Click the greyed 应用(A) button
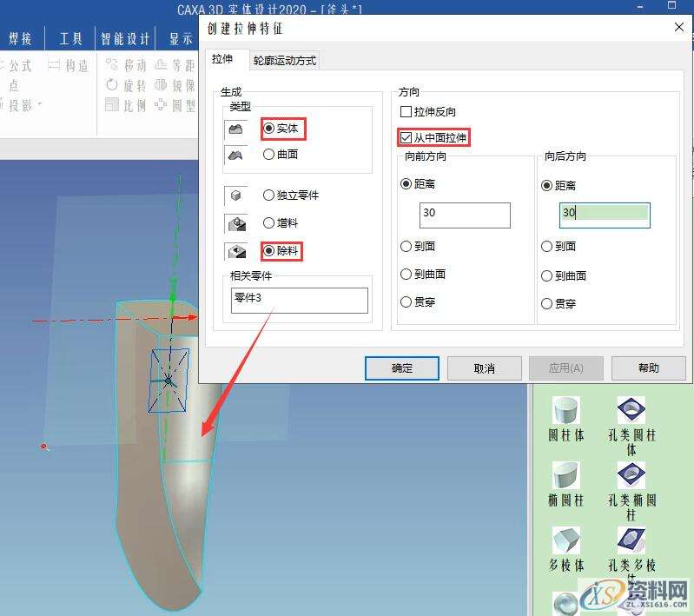Image resolution: width=694 pixels, height=616 pixels. click(x=566, y=368)
